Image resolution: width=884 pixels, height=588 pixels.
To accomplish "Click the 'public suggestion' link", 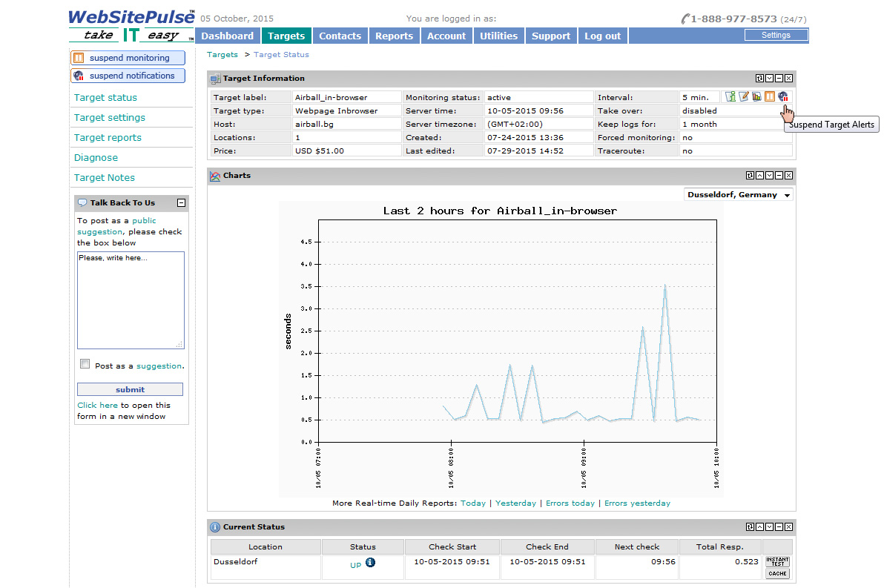I will 116,226.
